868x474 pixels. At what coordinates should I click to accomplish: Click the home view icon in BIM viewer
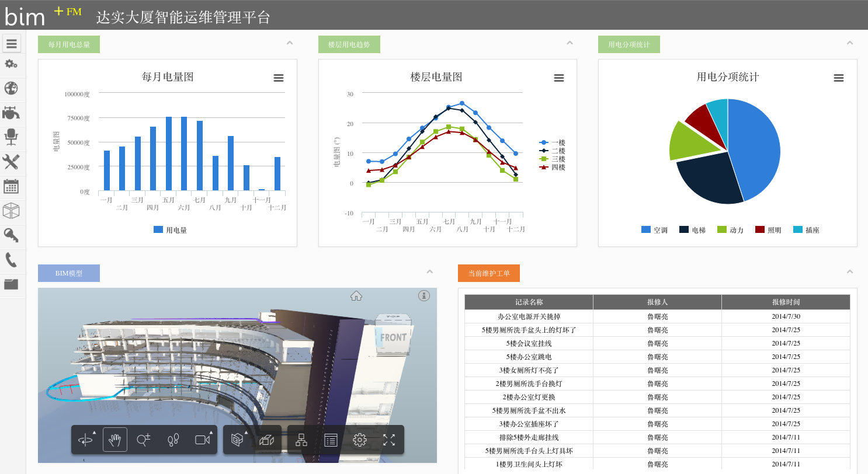(x=356, y=296)
